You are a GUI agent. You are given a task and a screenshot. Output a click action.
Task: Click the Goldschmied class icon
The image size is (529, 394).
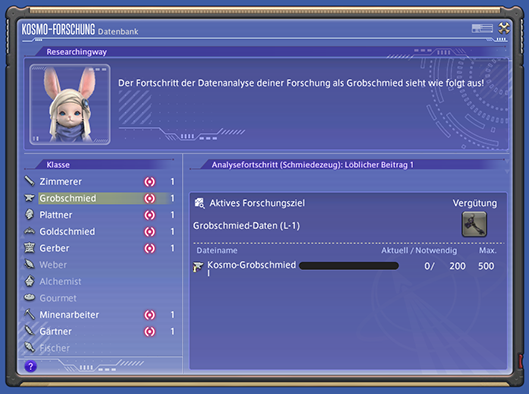tap(29, 231)
